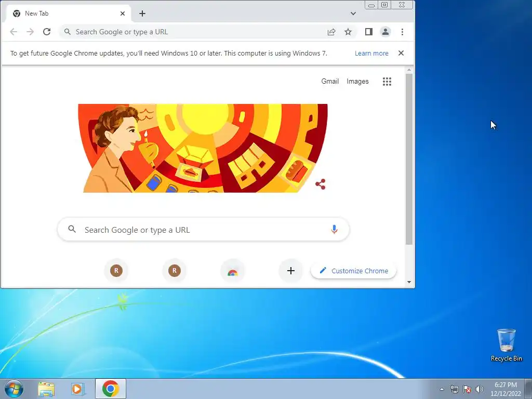The image size is (532, 399).
Task: Start voice search with microphone icon
Action: (x=334, y=229)
